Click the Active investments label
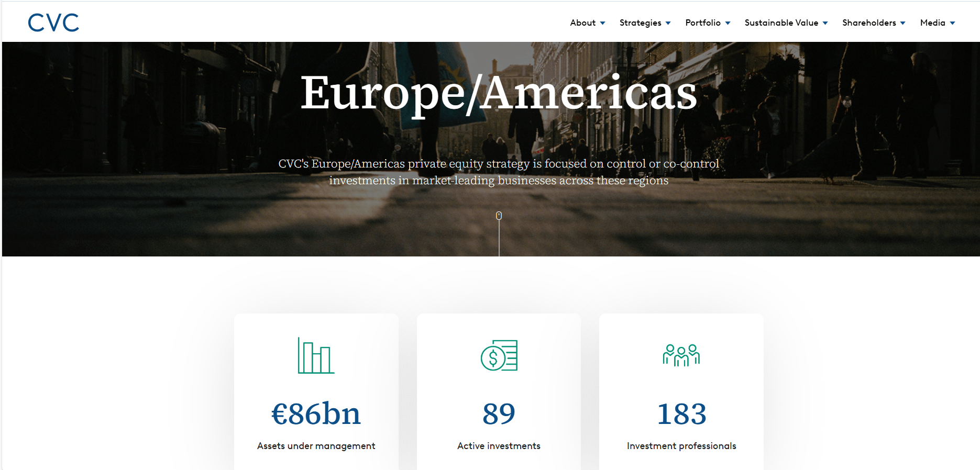The image size is (980, 470). [499, 446]
